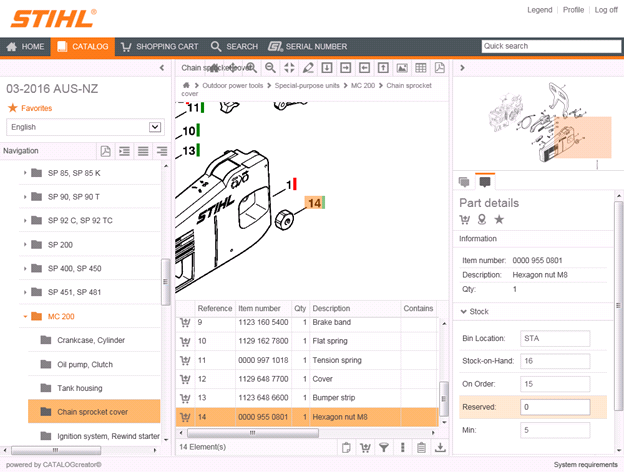Click the move-up arrow box icon

coord(383,68)
